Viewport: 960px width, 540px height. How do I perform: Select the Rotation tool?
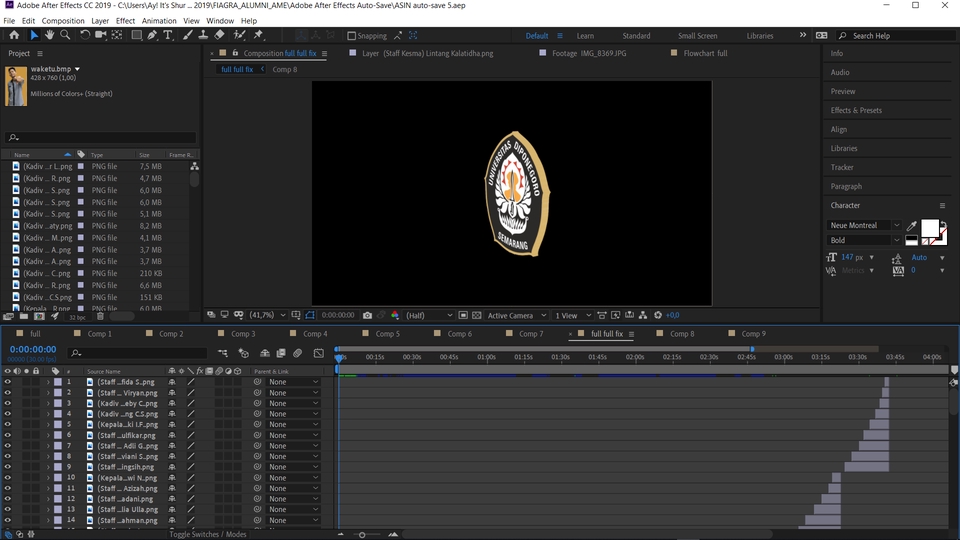click(84, 36)
